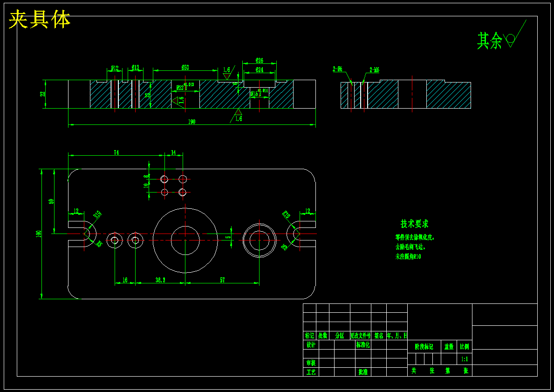Select the 100 overall height dimension
The image size is (554, 392).
39,234
